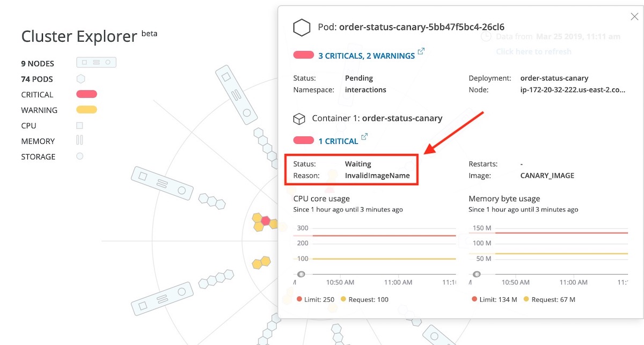Click the memory legend icon

(x=79, y=141)
